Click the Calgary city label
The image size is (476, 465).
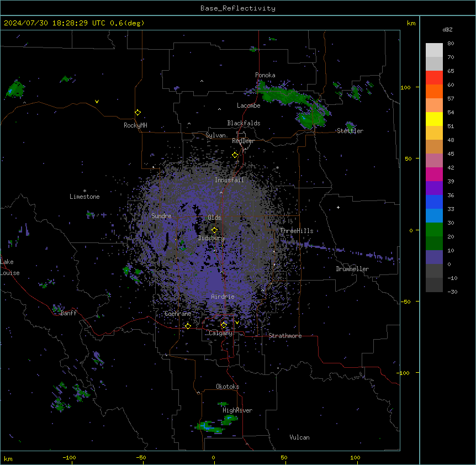(x=220, y=333)
